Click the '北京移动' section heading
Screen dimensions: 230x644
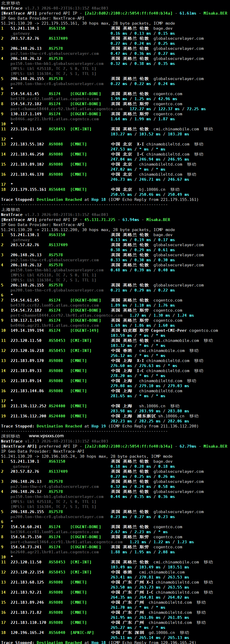tap(11, 3)
